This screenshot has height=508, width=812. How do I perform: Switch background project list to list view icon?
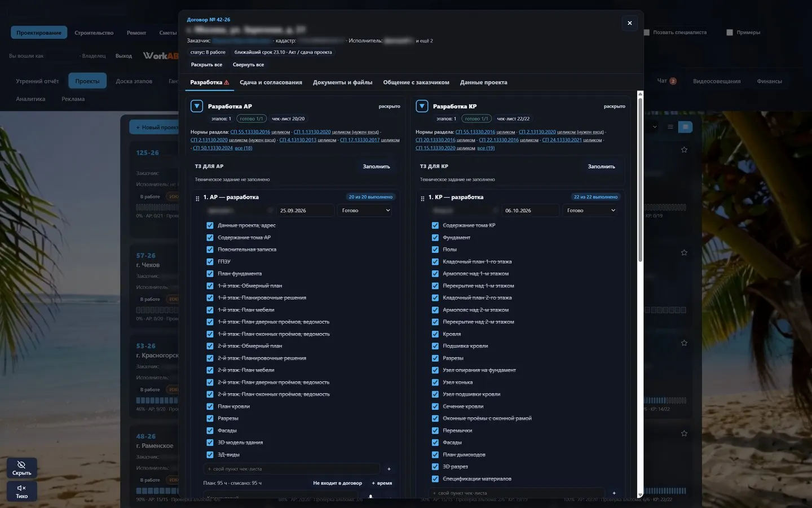tap(670, 127)
